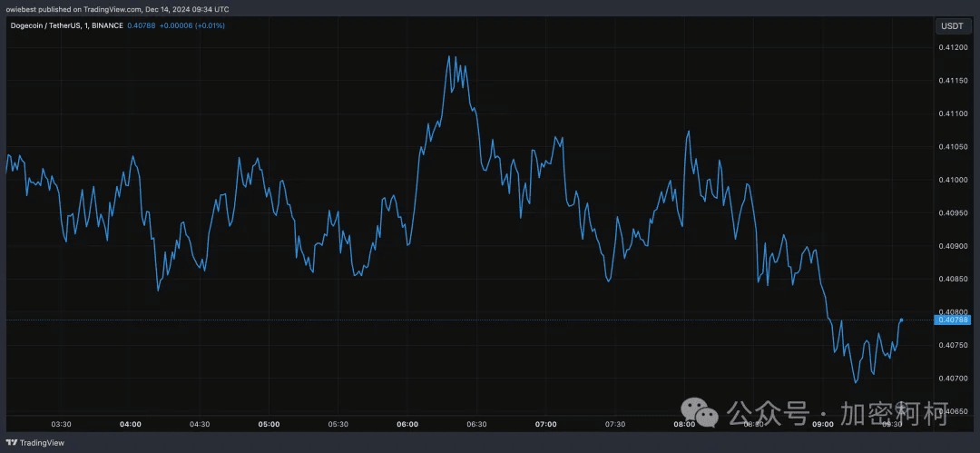
Task: Select the blue 0.40788 price tag on axis
Action: (953, 320)
